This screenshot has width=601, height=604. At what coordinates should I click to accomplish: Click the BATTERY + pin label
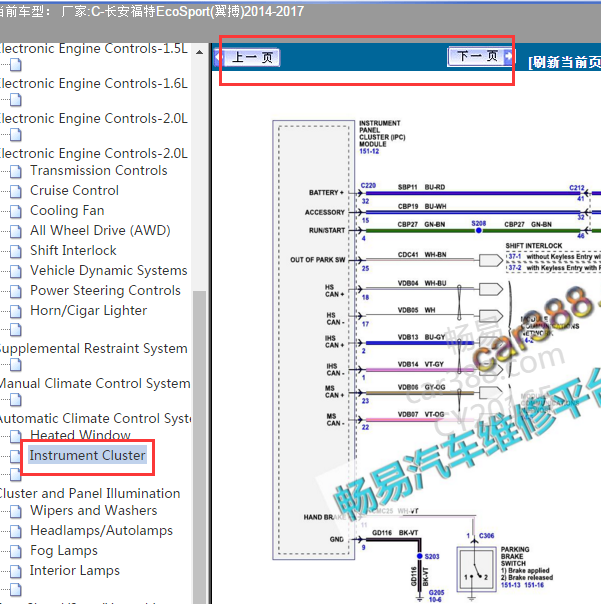coord(326,193)
